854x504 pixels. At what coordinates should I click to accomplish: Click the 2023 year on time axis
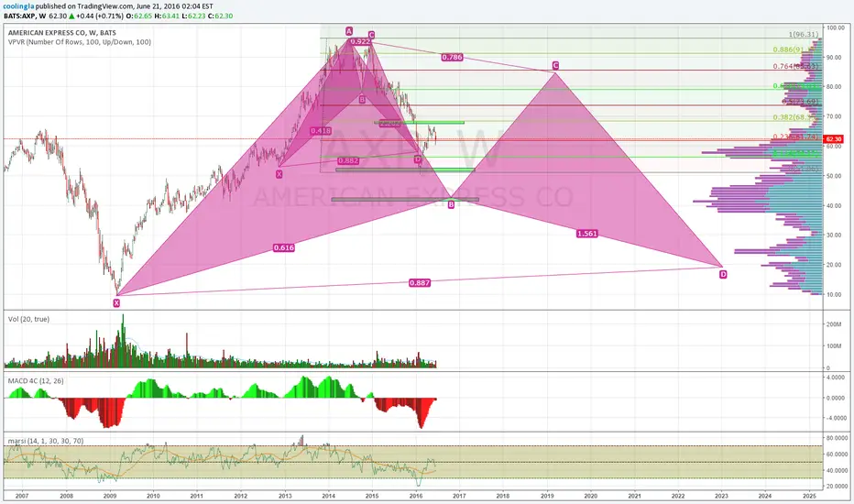click(722, 496)
